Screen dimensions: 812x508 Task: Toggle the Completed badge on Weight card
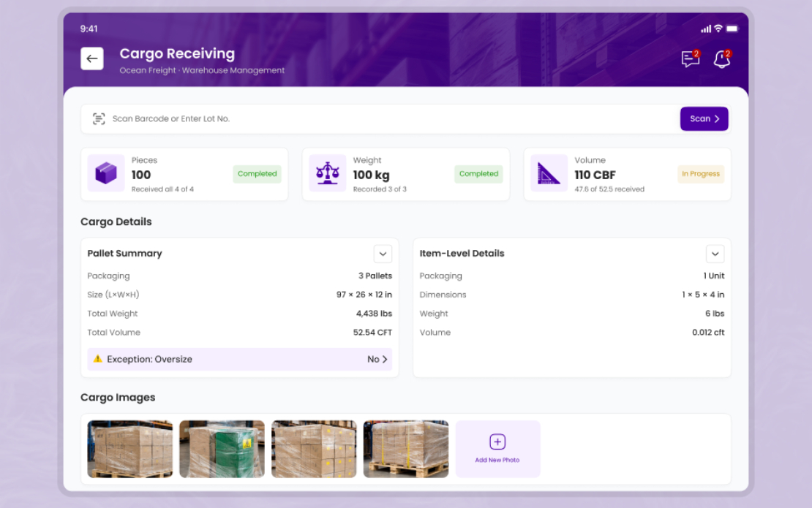478,174
